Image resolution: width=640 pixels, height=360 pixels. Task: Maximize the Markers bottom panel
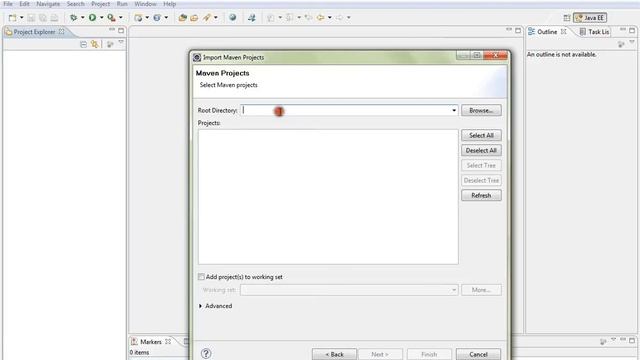click(632, 340)
